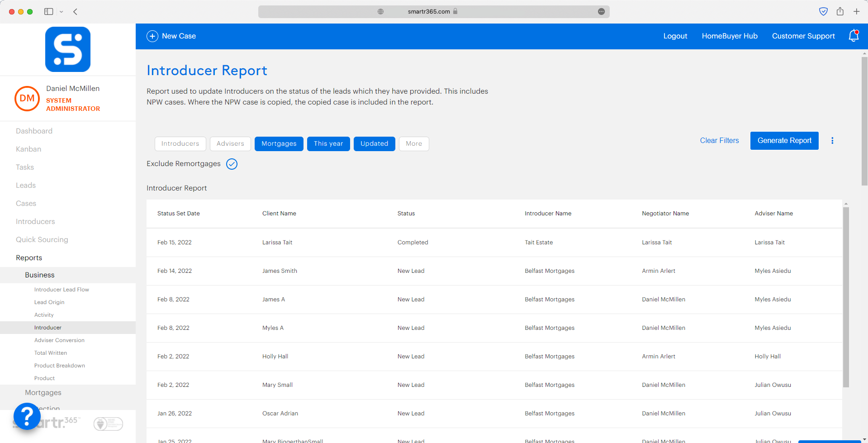The image size is (868, 443).
Task: Select the Mary Small client row
Action: click(494, 385)
